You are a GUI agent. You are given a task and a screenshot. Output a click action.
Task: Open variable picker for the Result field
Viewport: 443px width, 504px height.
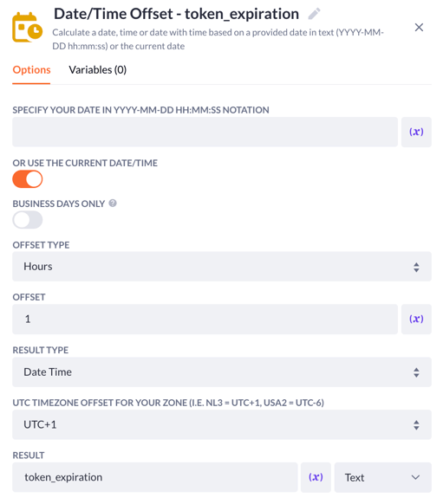pos(316,477)
